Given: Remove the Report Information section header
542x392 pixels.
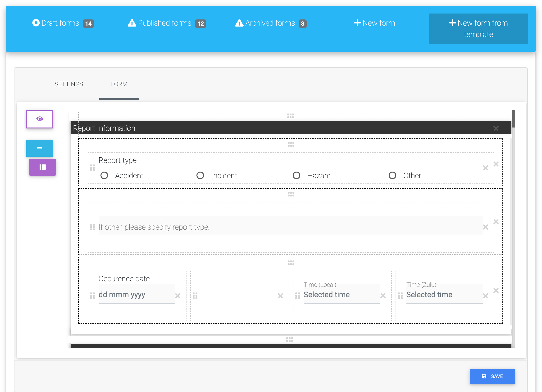Looking at the screenshot, I should (x=496, y=128).
